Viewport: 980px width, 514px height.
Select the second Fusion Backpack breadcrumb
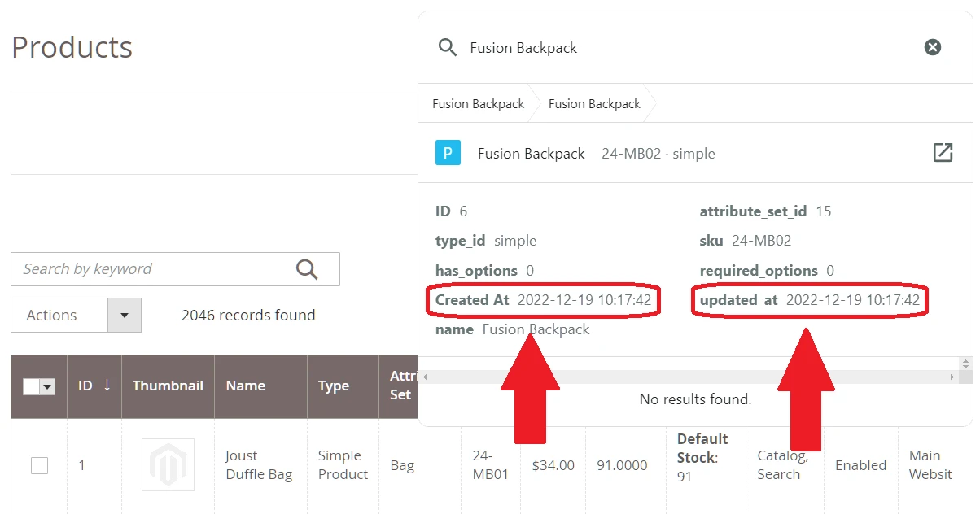coord(594,104)
